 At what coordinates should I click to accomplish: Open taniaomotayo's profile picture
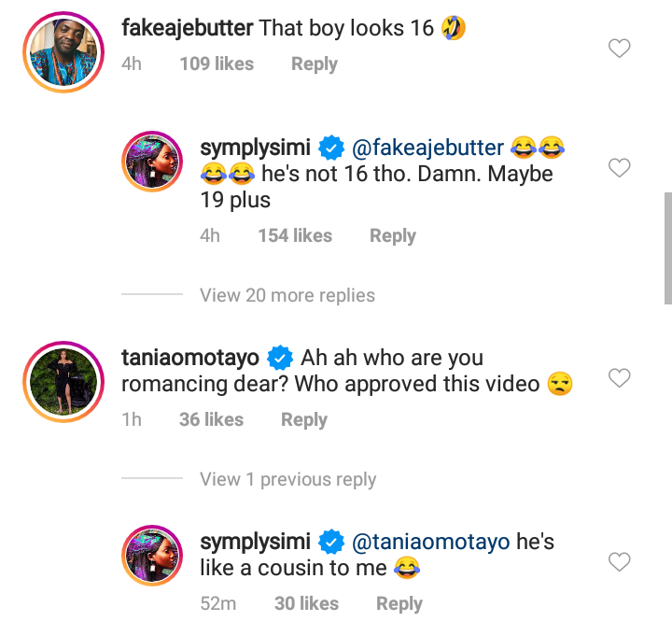pos(63,381)
